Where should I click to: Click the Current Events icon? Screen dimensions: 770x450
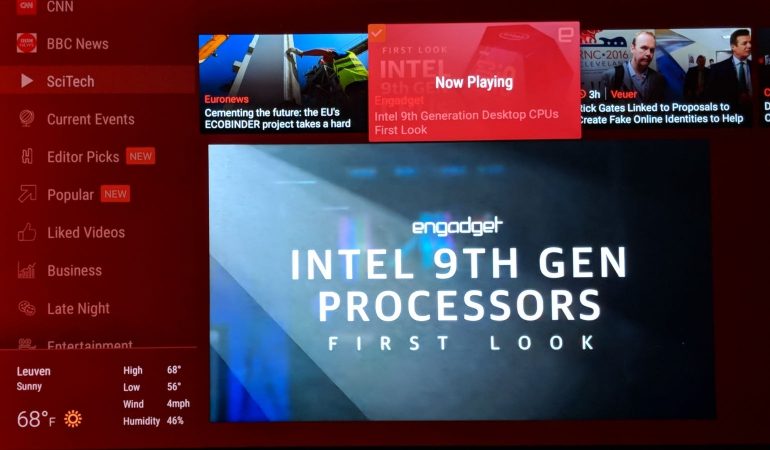27,119
